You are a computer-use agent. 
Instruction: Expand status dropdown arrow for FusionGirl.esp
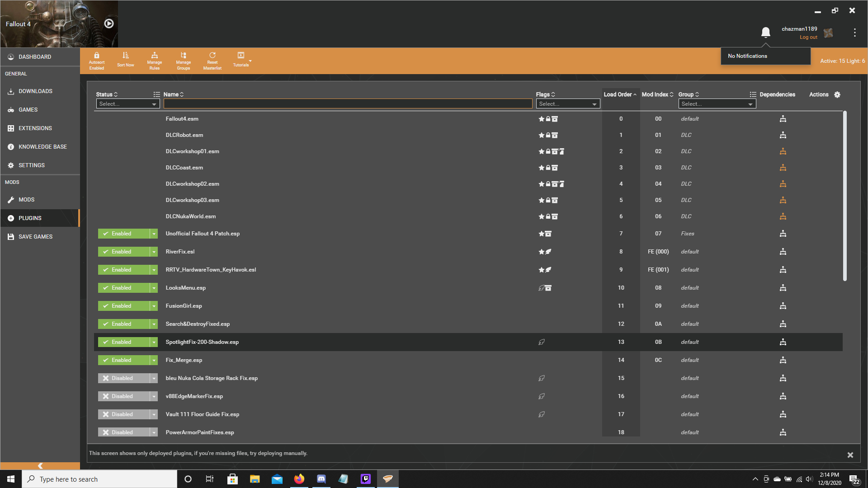[154, 306]
